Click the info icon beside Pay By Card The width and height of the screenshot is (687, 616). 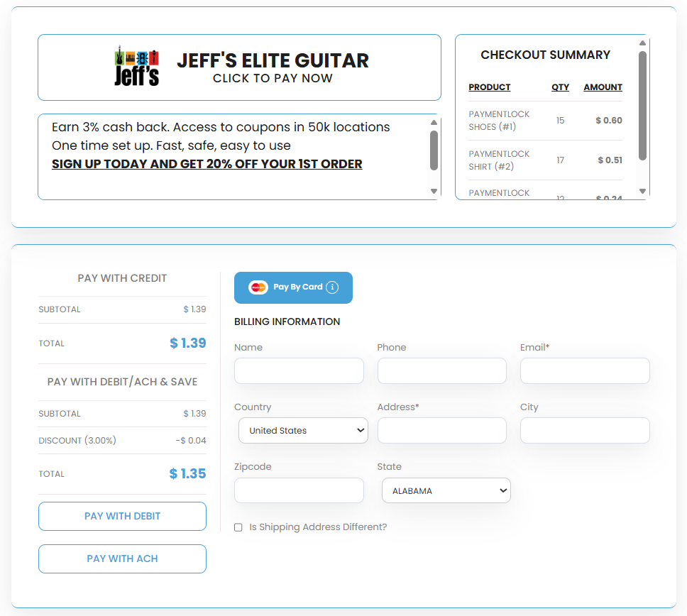332,287
